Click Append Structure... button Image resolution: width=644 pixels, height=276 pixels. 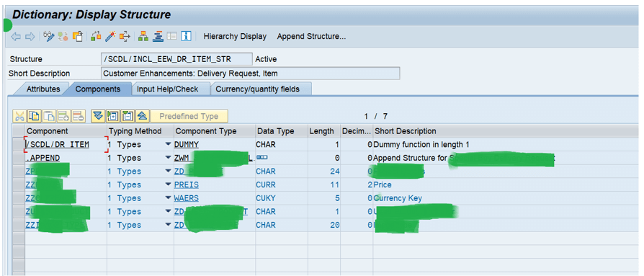[311, 37]
